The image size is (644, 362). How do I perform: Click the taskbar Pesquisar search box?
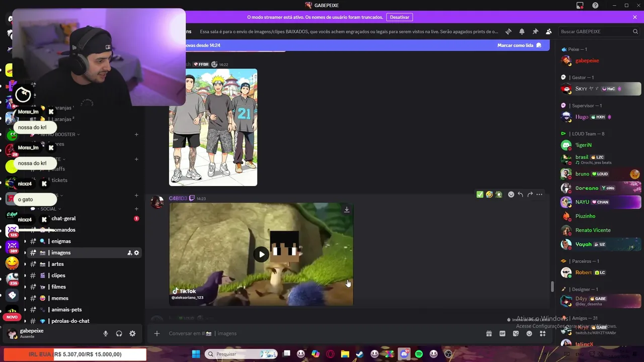[x=242, y=354]
